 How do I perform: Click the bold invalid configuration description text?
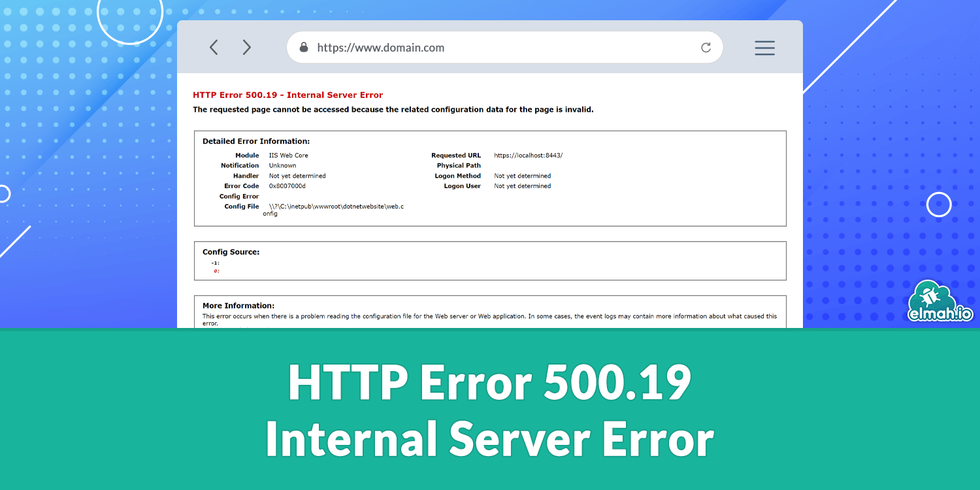click(393, 109)
